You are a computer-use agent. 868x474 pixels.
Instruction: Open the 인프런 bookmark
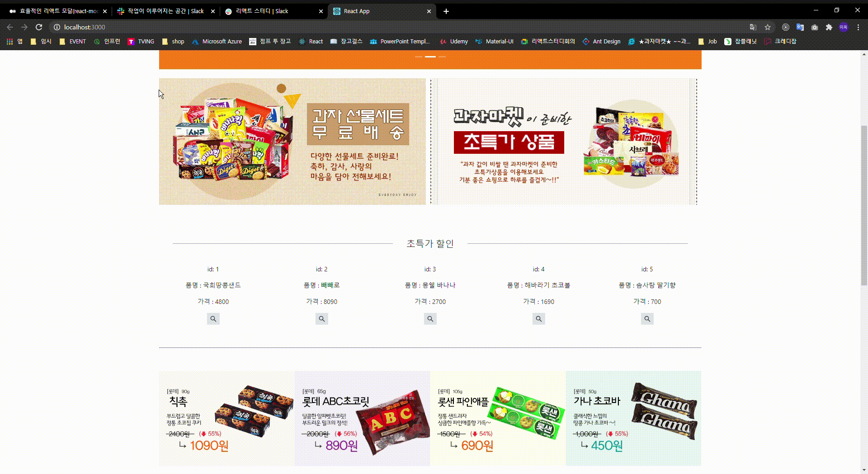[x=107, y=41]
